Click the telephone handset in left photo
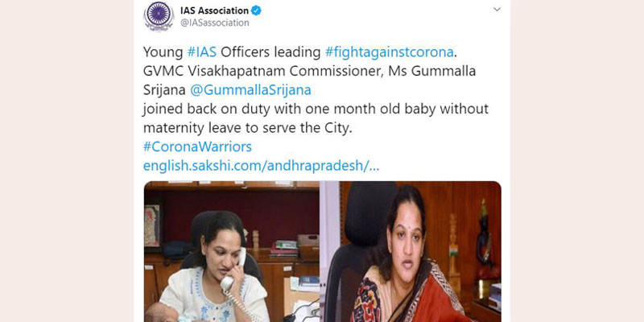644x322 pixels. tap(233, 270)
